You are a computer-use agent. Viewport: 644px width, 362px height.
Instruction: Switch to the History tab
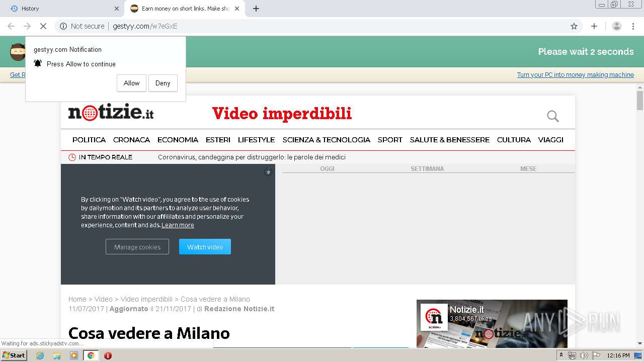[63, 9]
